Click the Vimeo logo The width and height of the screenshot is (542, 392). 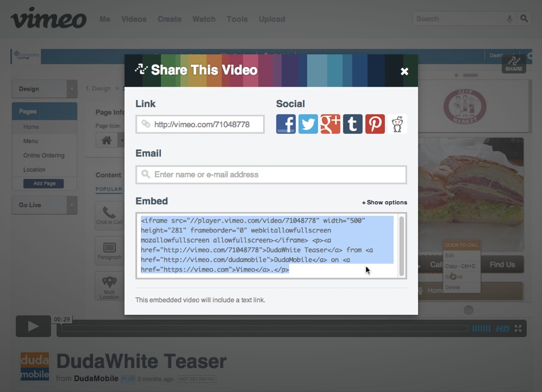point(48,18)
